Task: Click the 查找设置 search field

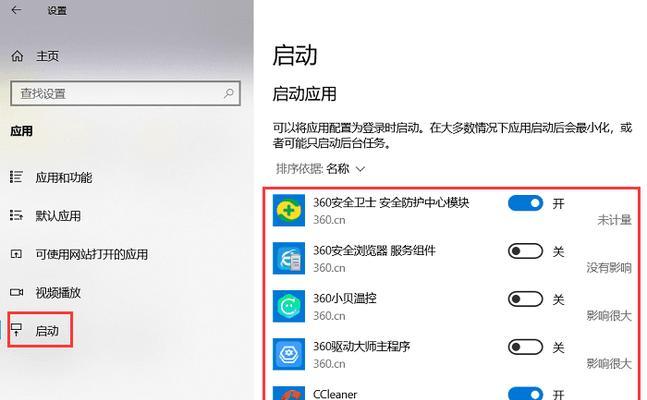Action: click(125, 93)
